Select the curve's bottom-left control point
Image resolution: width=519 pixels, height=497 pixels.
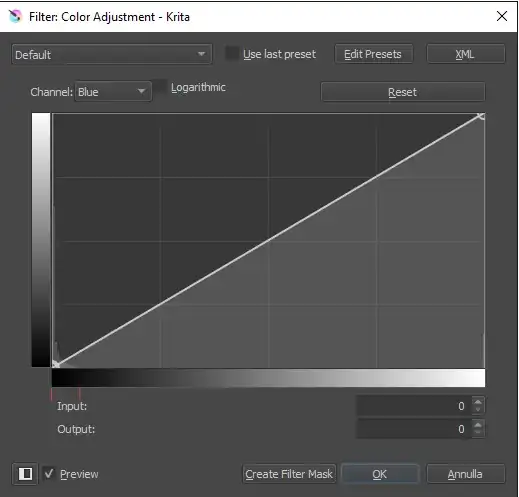55,364
